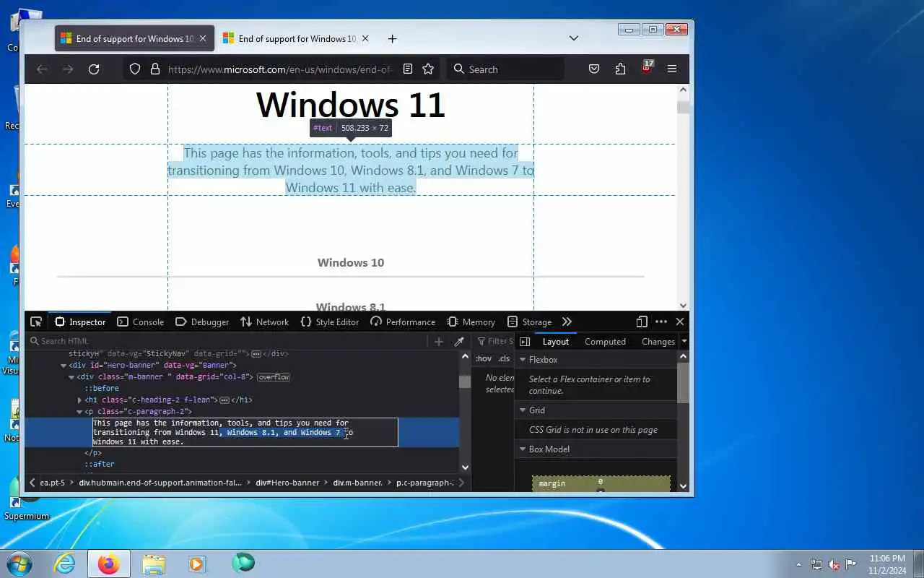
Task: Switch to the Console tab
Action: (141, 322)
